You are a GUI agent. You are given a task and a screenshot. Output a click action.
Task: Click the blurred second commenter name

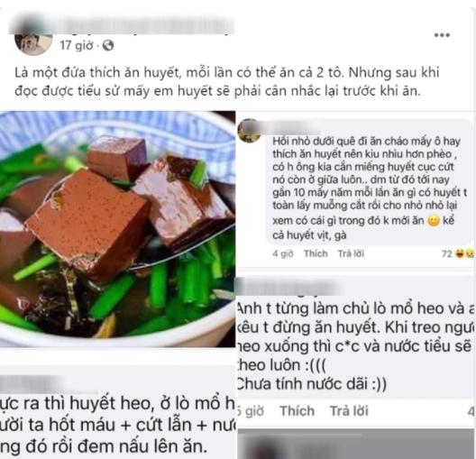[290, 287]
